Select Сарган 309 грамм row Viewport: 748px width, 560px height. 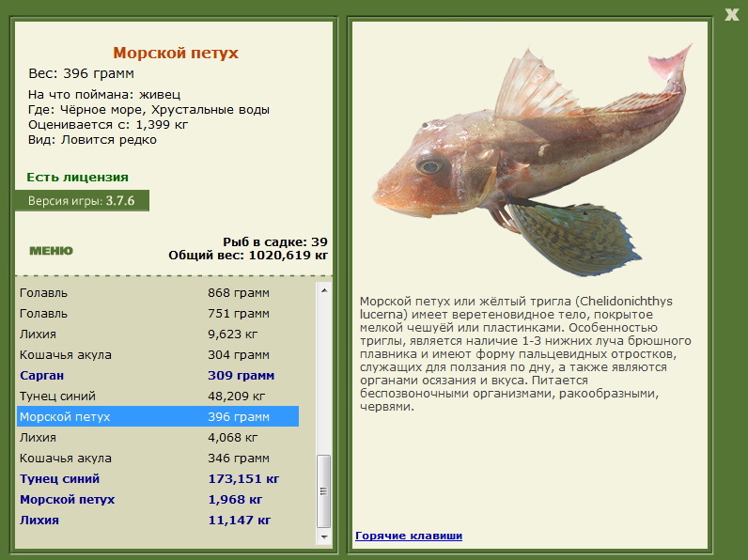pyautogui.click(x=158, y=376)
